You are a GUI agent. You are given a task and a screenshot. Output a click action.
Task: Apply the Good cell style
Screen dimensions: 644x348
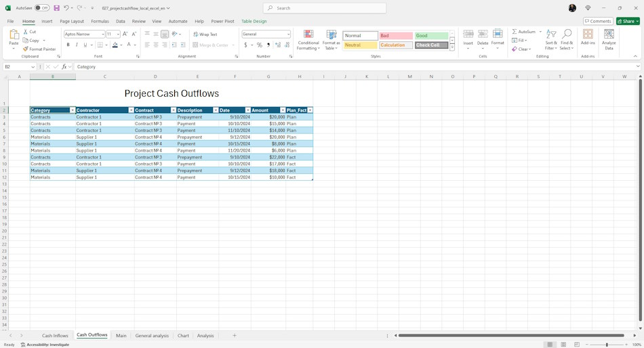coord(431,36)
